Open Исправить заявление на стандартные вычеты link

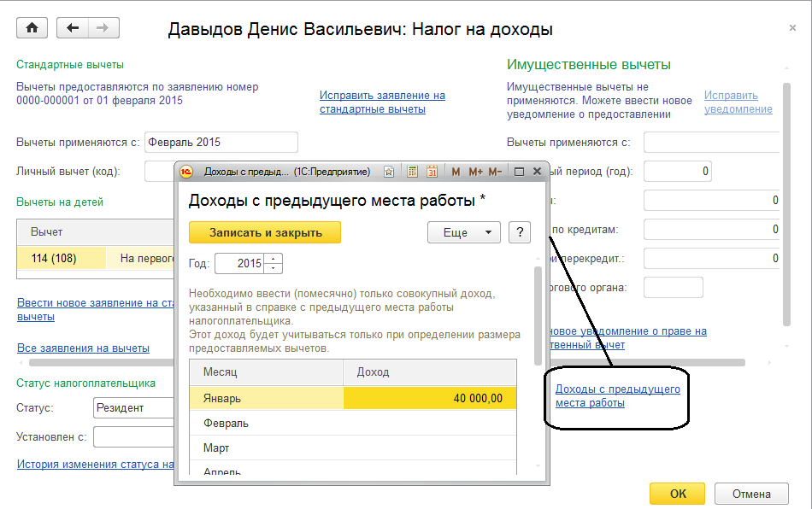(x=382, y=102)
